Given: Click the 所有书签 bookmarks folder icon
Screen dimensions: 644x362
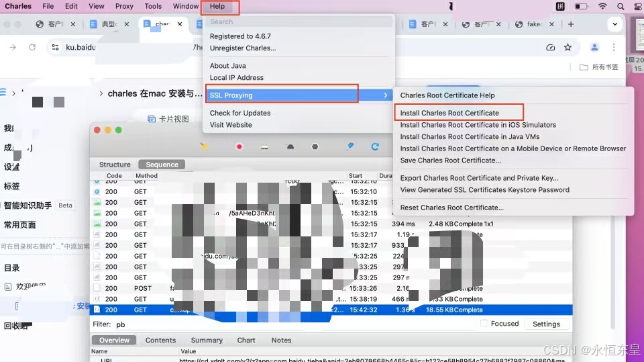Looking at the screenshot, I should pos(584,67).
